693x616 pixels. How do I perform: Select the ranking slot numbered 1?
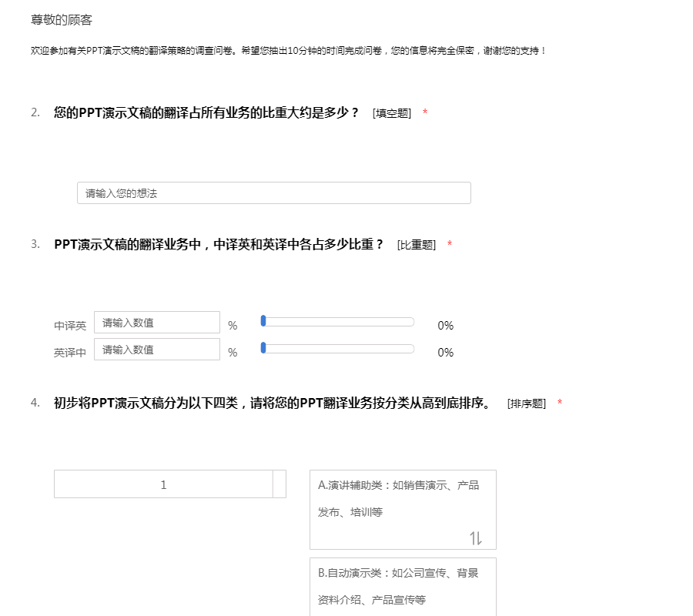tap(163, 485)
